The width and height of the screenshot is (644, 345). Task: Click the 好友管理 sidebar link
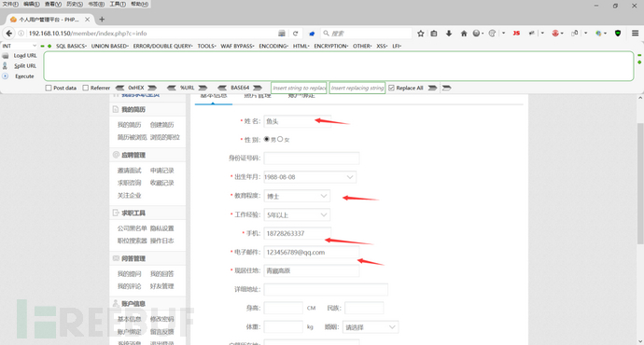click(x=161, y=286)
